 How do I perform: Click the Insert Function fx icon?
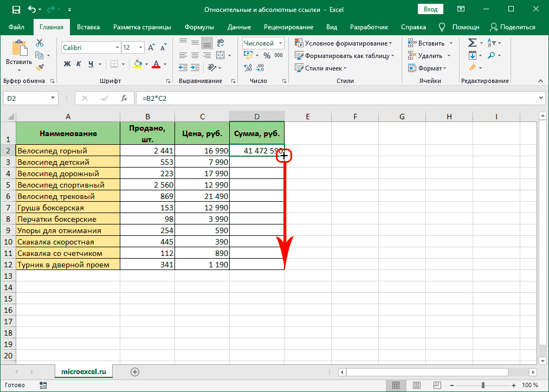[124, 98]
